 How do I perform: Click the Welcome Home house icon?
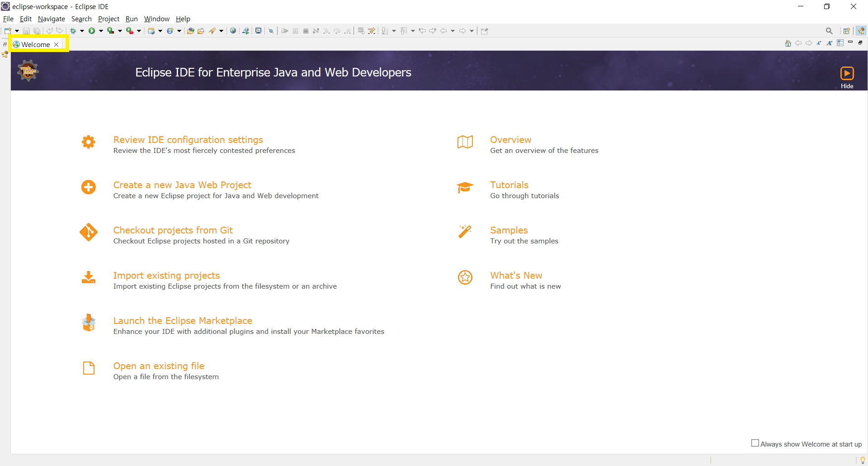788,43
